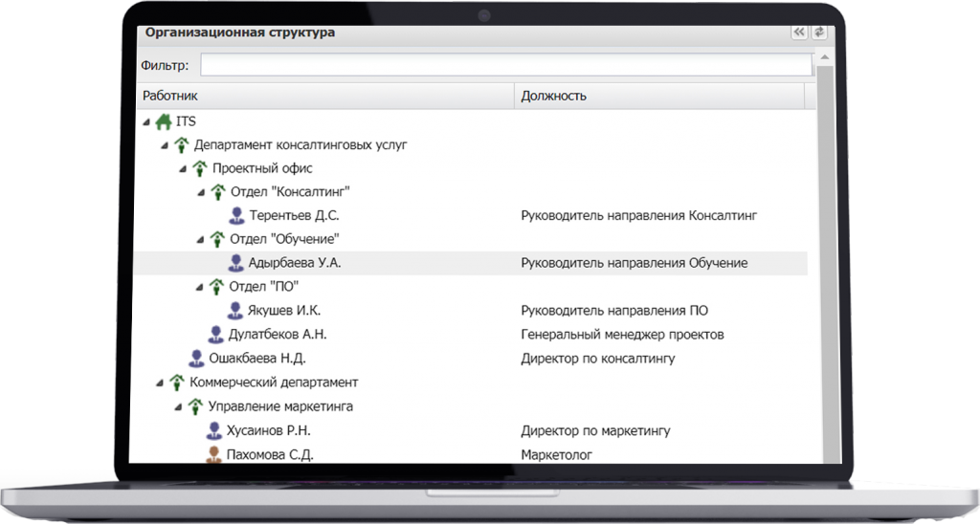Click position 'Маркетолог'
Viewport: 980px width, 524px height.
(556, 455)
